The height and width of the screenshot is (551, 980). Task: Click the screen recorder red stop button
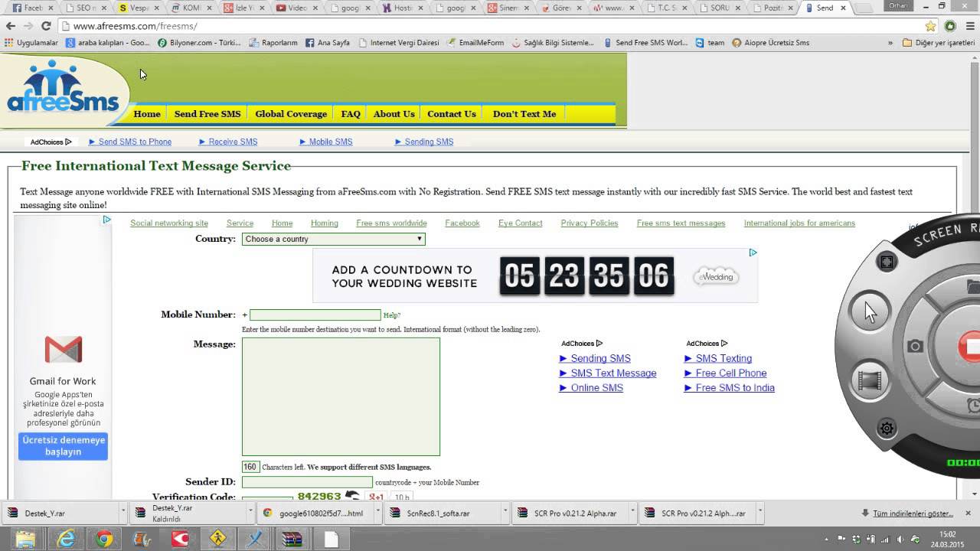pos(969,346)
